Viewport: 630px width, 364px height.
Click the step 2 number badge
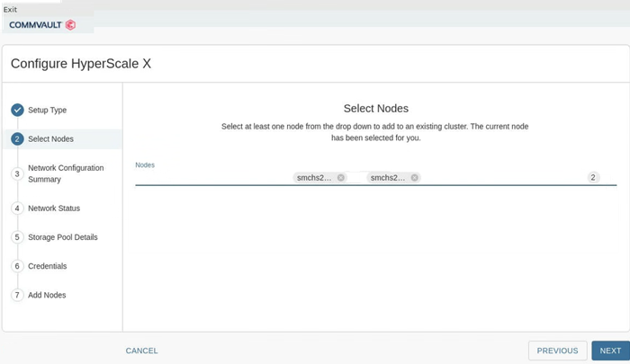(x=17, y=138)
